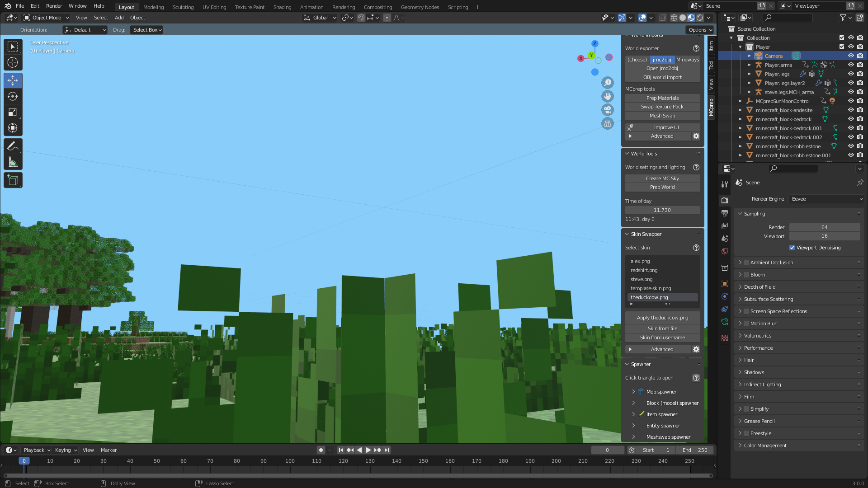
Task: Enable the Bloom checkbox
Action: [x=746, y=275]
